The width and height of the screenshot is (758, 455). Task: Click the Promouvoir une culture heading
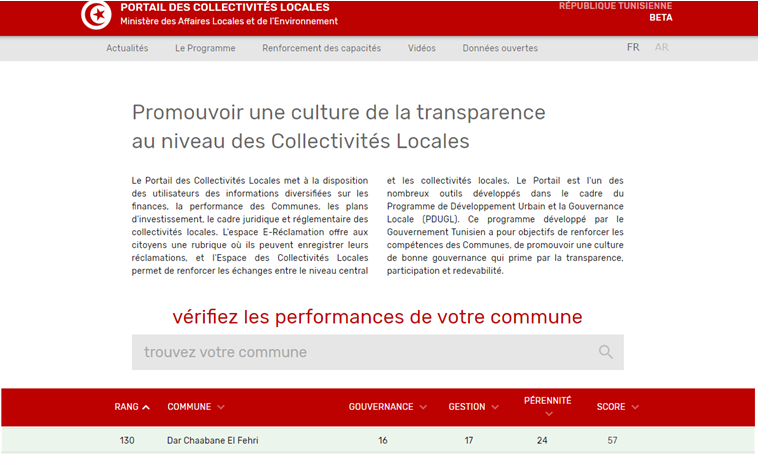[x=338, y=127]
